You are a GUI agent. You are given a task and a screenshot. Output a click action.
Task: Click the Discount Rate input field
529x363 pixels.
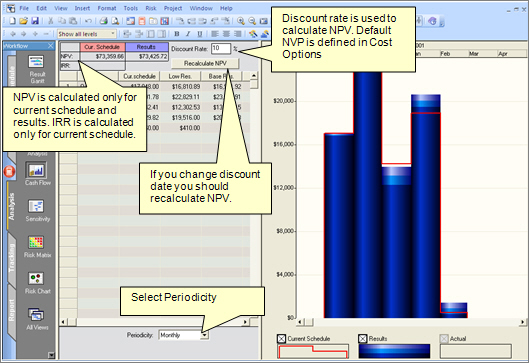(221, 48)
